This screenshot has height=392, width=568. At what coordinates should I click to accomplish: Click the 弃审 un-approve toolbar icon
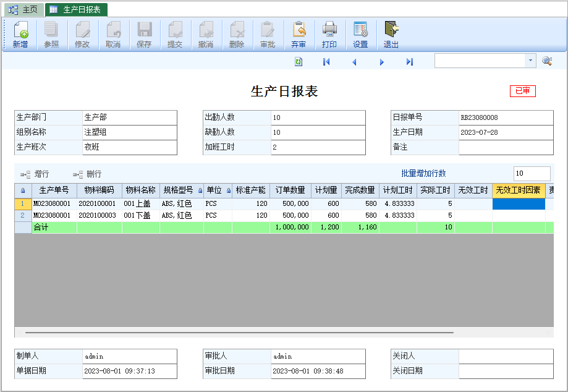pyautogui.click(x=299, y=35)
